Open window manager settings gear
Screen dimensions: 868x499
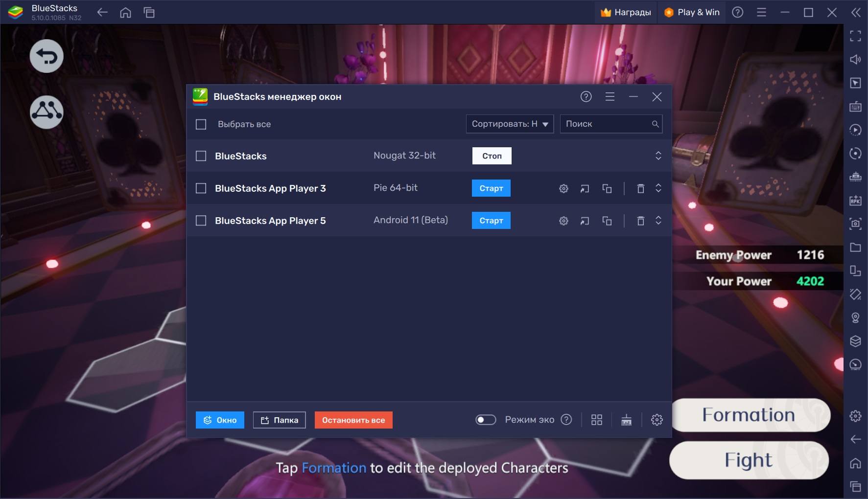click(x=657, y=420)
